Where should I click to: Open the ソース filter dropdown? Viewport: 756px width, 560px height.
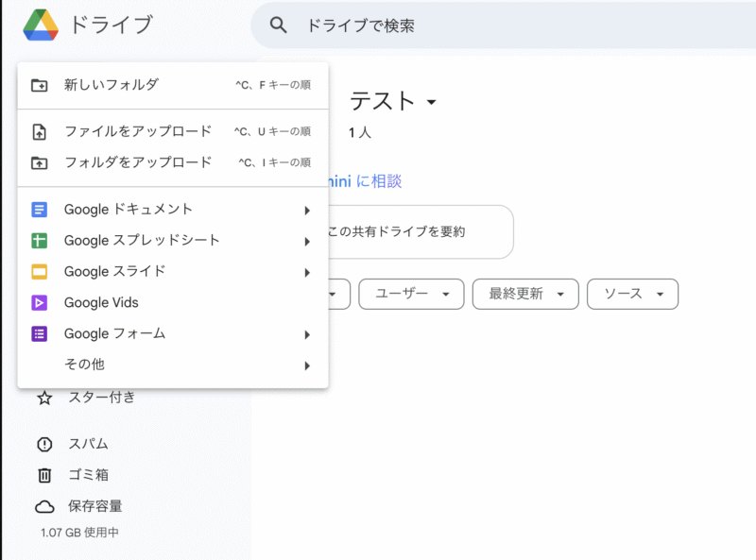pyautogui.click(x=632, y=294)
